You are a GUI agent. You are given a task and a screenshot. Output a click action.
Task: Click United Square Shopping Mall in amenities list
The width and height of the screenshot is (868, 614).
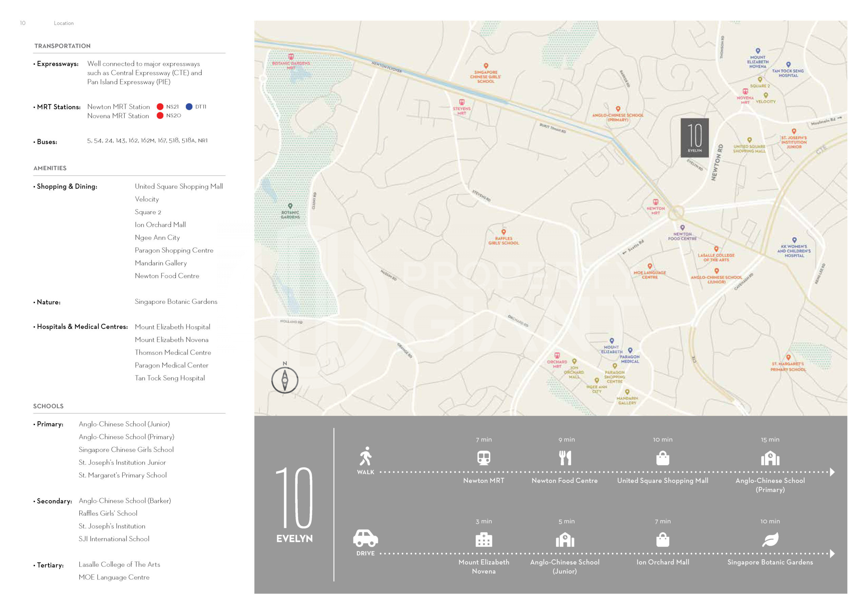[x=179, y=186]
